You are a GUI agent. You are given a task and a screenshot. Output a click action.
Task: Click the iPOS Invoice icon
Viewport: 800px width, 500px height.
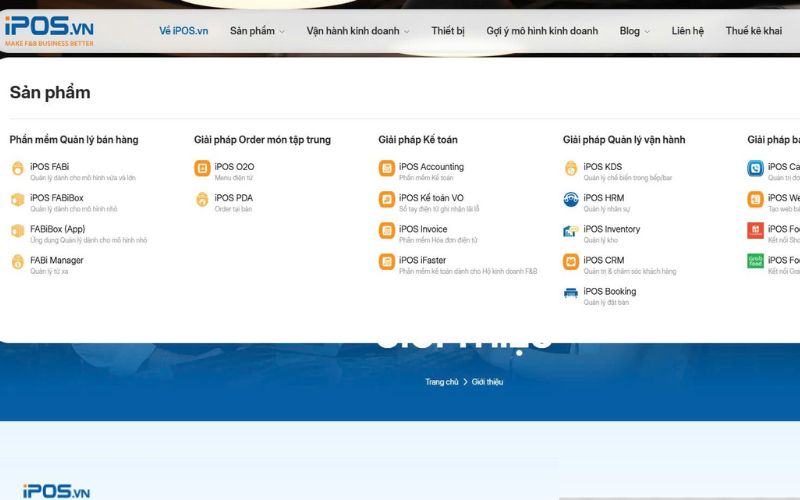click(x=386, y=231)
